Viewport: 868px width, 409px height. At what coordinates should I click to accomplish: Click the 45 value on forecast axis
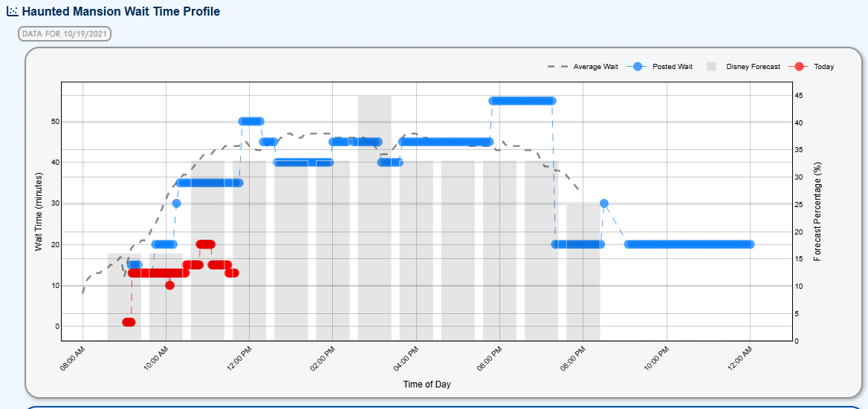[800, 96]
